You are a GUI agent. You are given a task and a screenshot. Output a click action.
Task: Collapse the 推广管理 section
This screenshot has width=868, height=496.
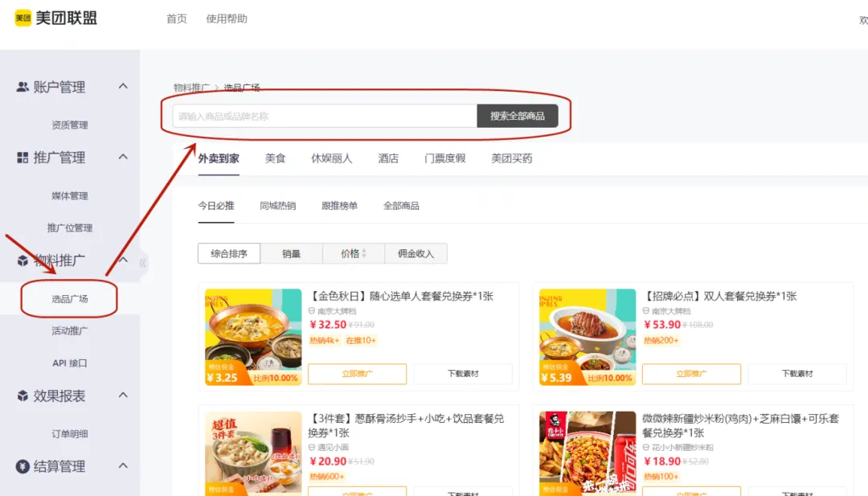coord(123,157)
